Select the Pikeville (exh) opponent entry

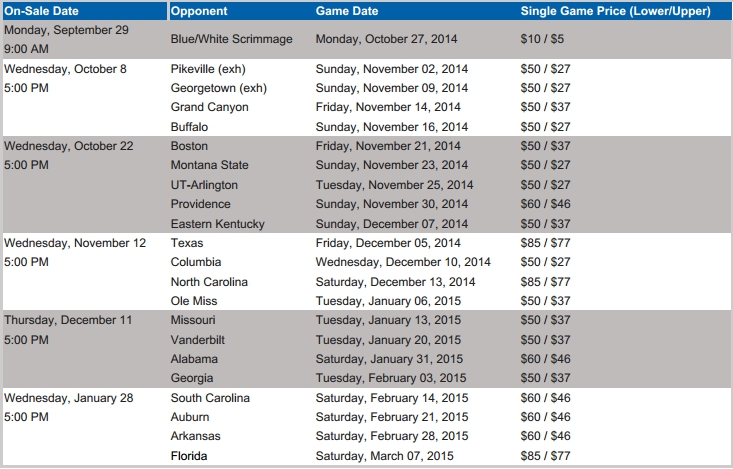(208, 69)
